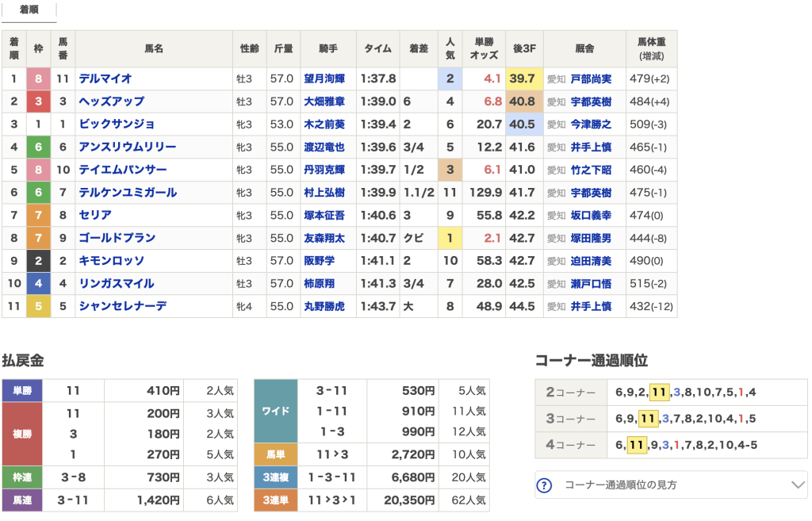
Task: Open jockey 友森翔太 profile
Action: point(324,238)
